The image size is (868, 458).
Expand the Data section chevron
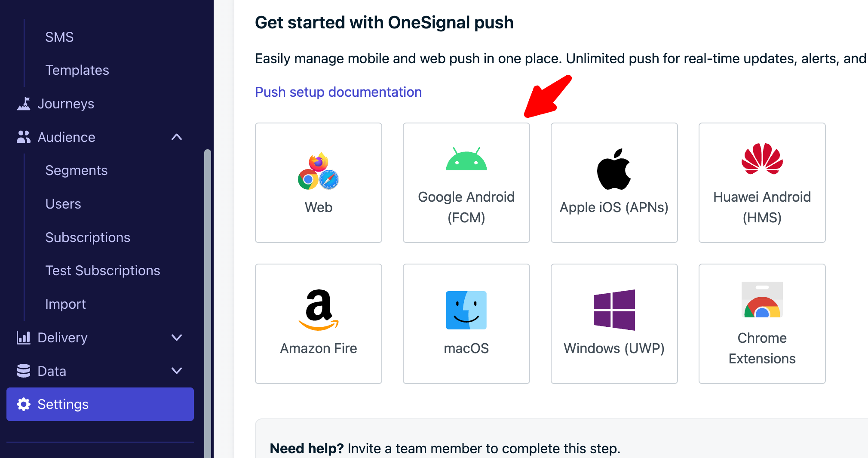177,371
